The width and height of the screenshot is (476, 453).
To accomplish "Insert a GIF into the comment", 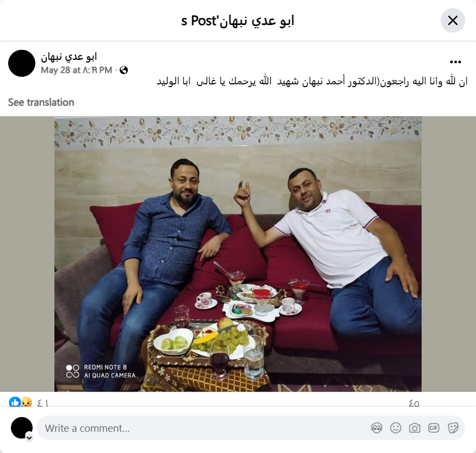I will click(434, 428).
